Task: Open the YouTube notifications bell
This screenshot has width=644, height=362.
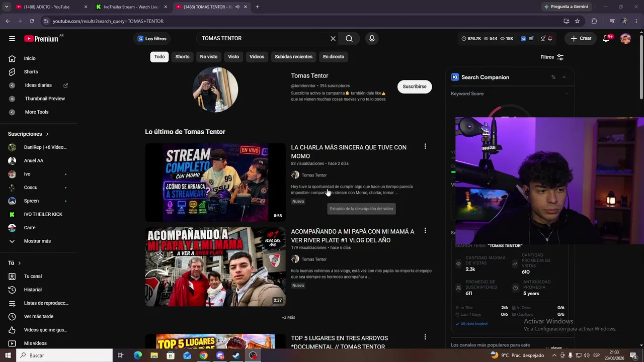Action: pyautogui.click(x=607, y=39)
